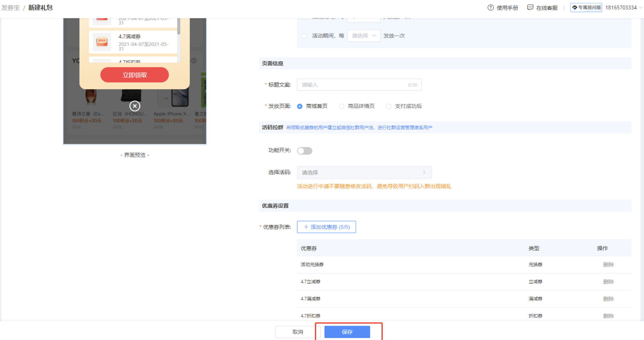This screenshot has width=644, height=340.
Task: Choose the 活动期间 每 radio button
Action: click(304, 36)
